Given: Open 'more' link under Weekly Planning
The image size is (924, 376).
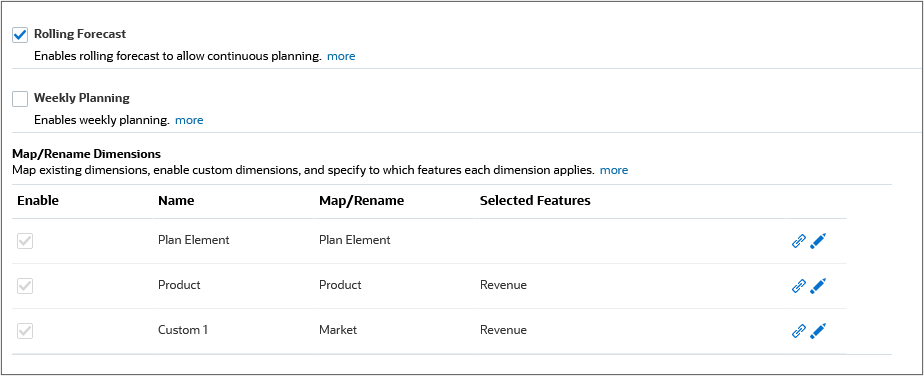Looking at the screenshot, I should (x=189, y=120).
